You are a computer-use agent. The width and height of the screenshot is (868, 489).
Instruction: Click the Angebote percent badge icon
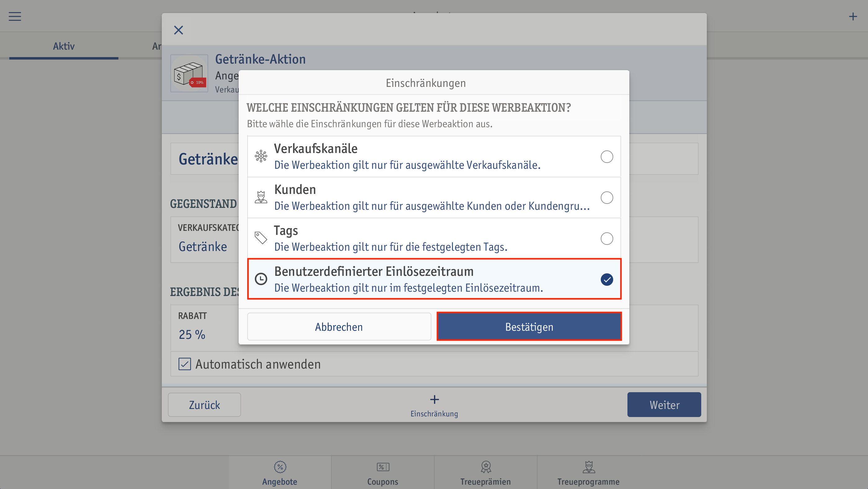coord(280,467)
